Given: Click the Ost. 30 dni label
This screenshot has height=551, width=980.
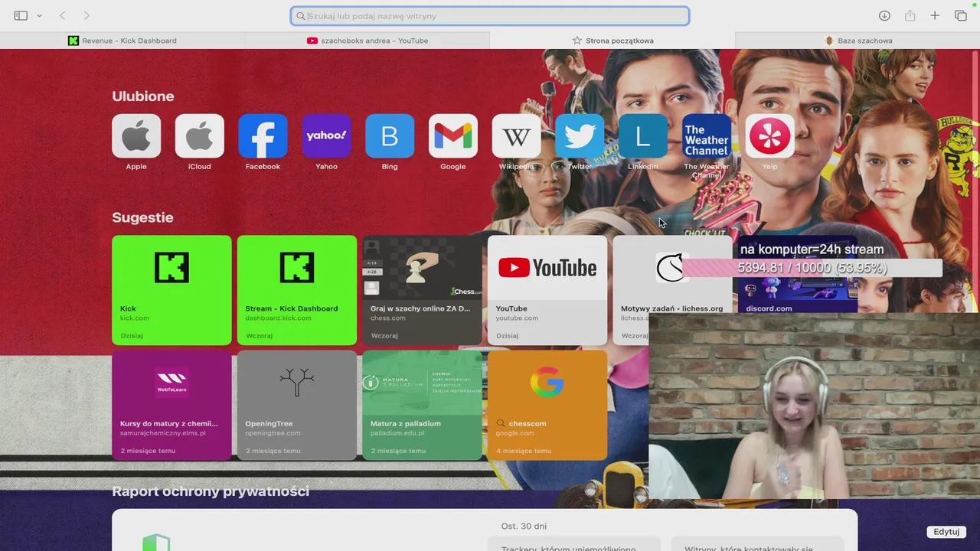Looking at the screenshot, I should [524, 526].
